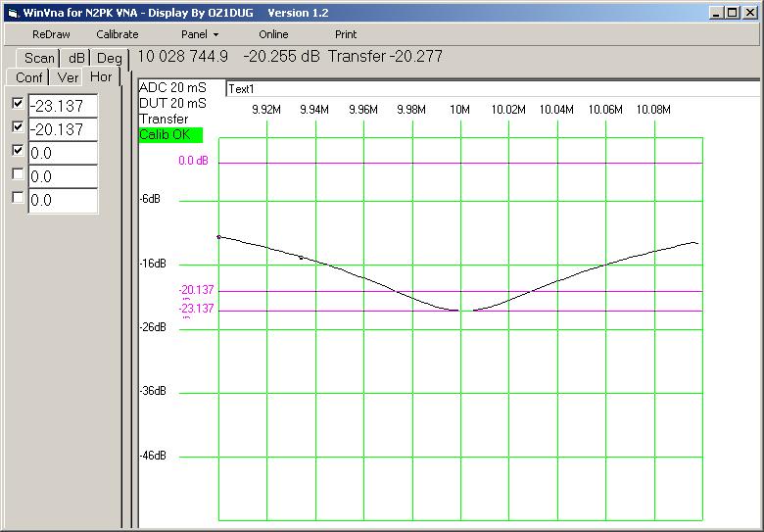
Task: Switch to the Scan tab
Action: tap(38, 58)
